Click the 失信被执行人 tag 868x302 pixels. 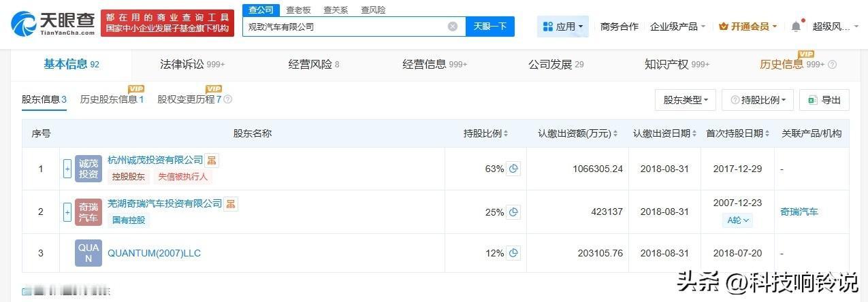pyautogui.click(x=182, y=177)
